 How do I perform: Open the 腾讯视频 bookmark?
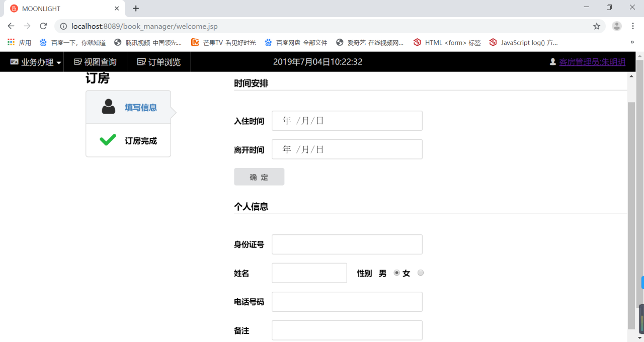pos(148,43)
